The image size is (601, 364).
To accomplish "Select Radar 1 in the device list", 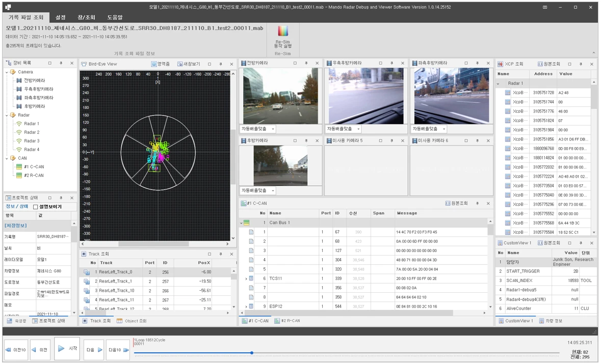I will (x=31, y=124).
